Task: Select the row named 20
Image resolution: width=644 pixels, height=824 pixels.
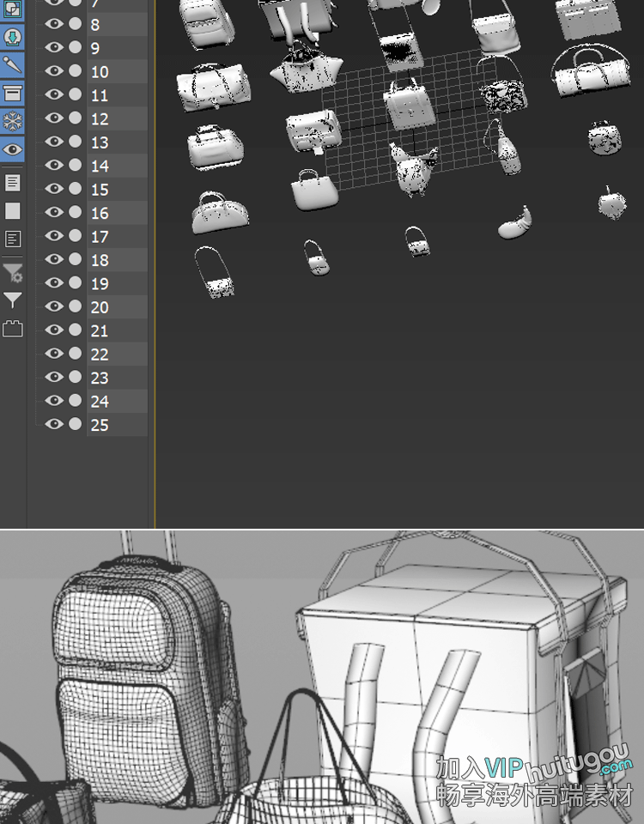Action: [117, 307]
